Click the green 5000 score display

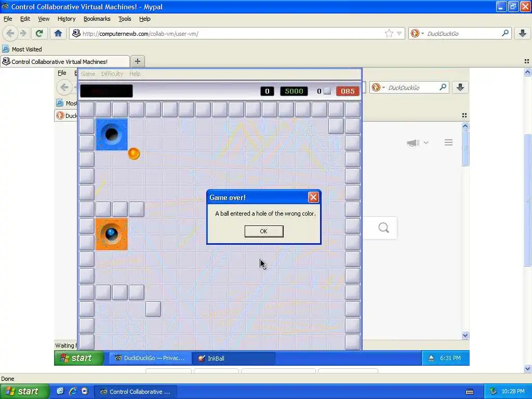pyautogui.click(x=294, y=91)
